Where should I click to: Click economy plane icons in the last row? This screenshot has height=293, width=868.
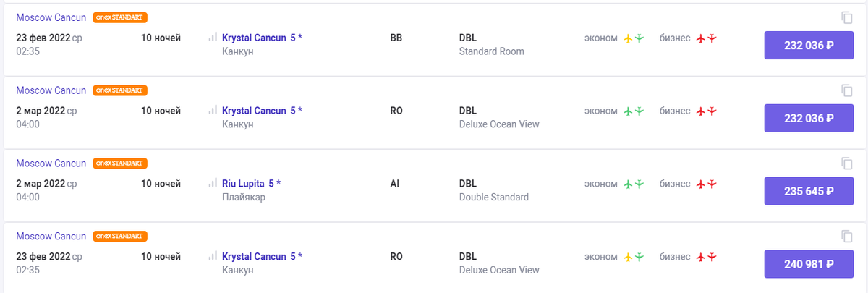tap(634, 257)
